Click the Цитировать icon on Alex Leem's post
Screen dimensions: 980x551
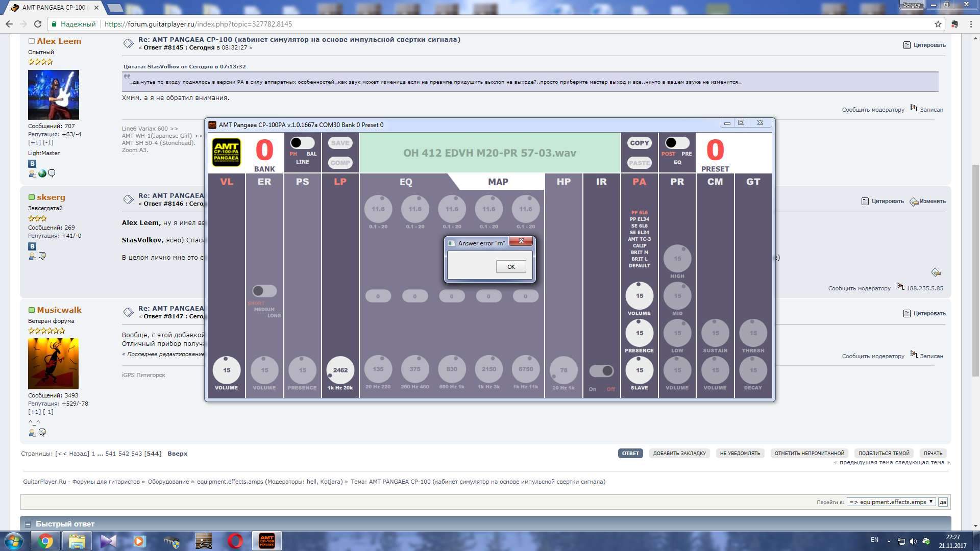coord(907,45)
